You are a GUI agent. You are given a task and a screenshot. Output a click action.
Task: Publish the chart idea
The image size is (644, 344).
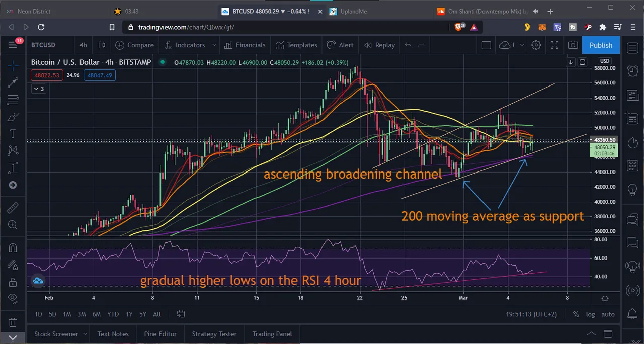click(x=601, y=45)
